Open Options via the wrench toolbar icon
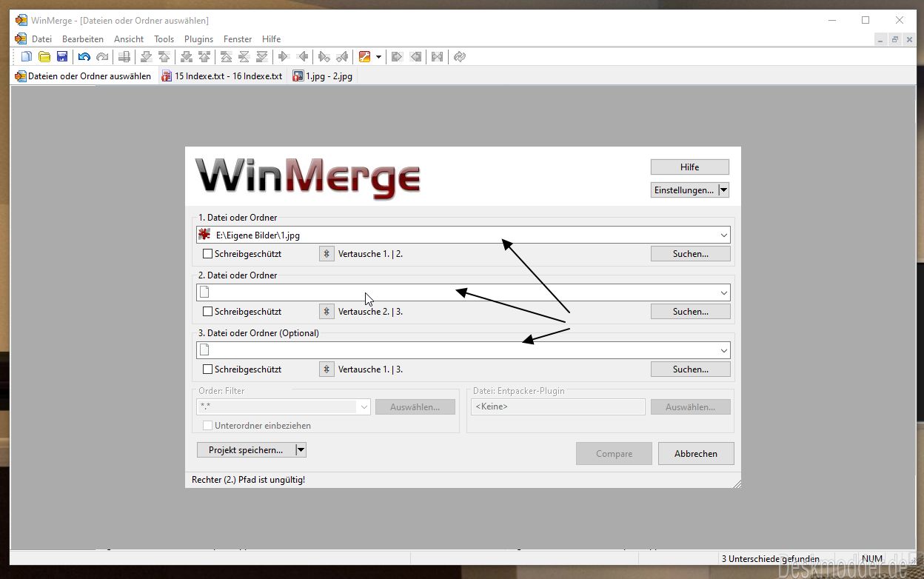 pos(364,56)
